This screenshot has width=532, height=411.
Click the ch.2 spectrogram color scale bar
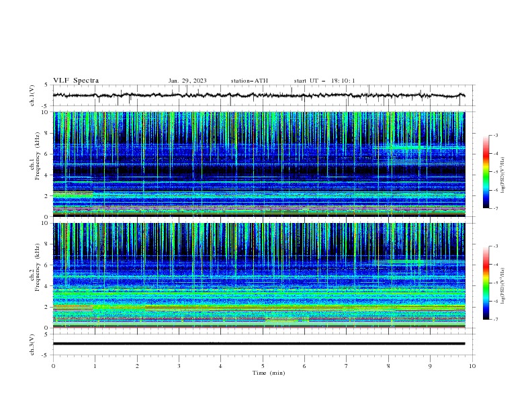click(486, 283)
